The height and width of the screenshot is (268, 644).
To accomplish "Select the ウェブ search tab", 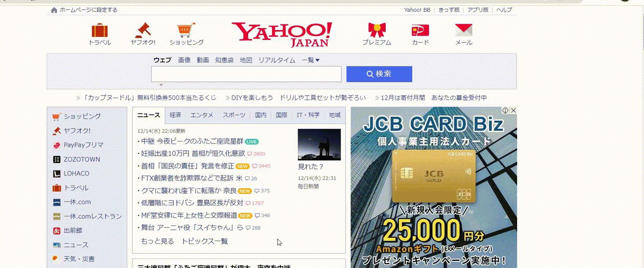I will [x=163, y=60].
